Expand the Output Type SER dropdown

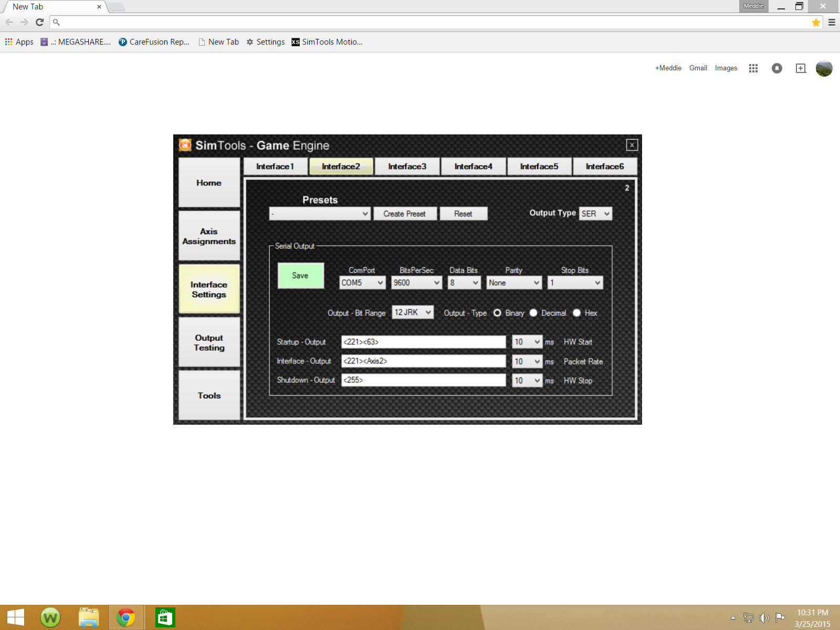click(x=595, y=214)
